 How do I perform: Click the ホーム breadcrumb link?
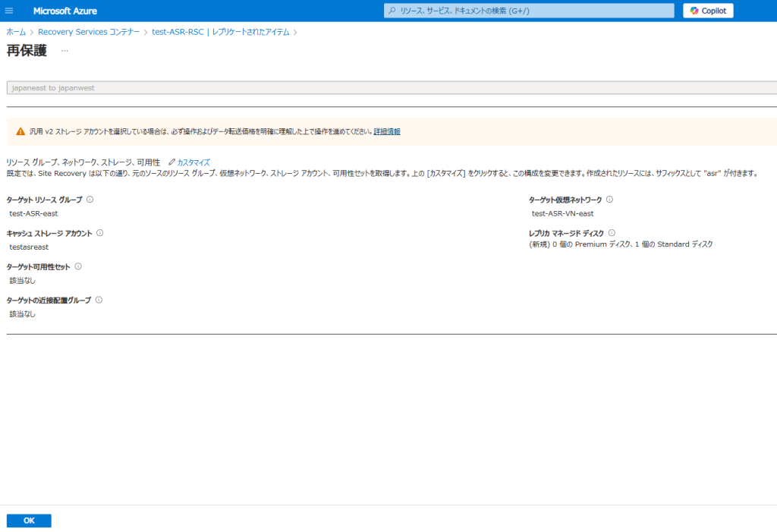tap(16, 32)
